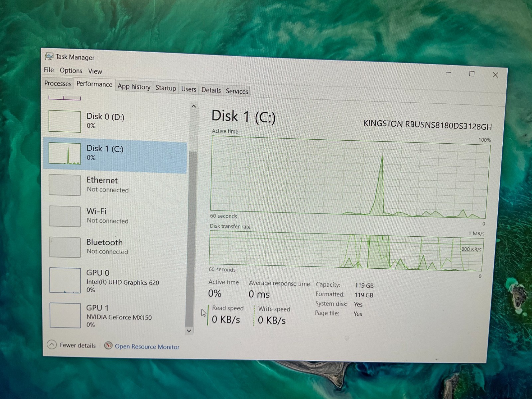Switch to the Processes tab

58,83
